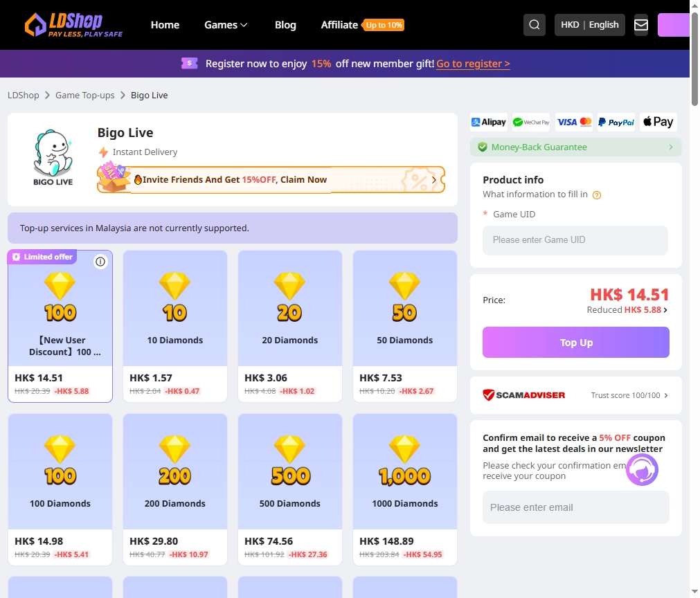Image resolution: width=700 pixels, height=598 pixels.
Task: Open the Invite Friends banner arrow
Action: pos(434,180)
